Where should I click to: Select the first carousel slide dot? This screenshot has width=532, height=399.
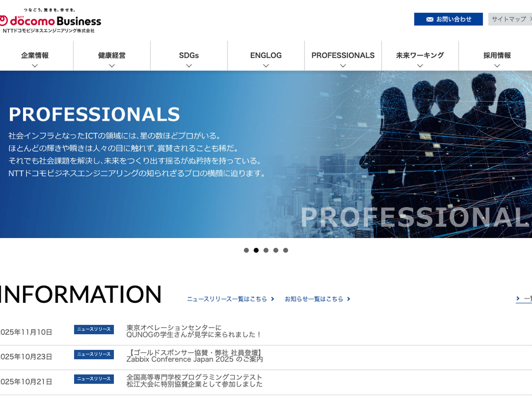(246, 250)
